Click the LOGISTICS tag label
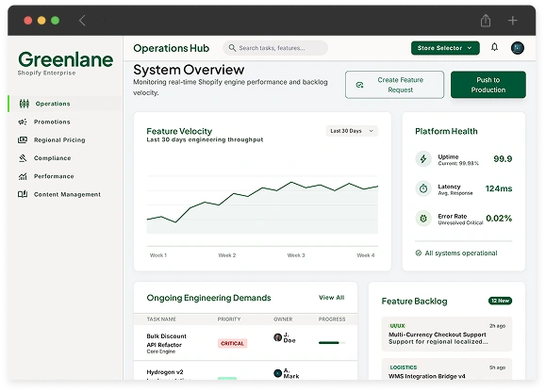Image resolution: width=546 pixels, height=392 pixels. 404,367
